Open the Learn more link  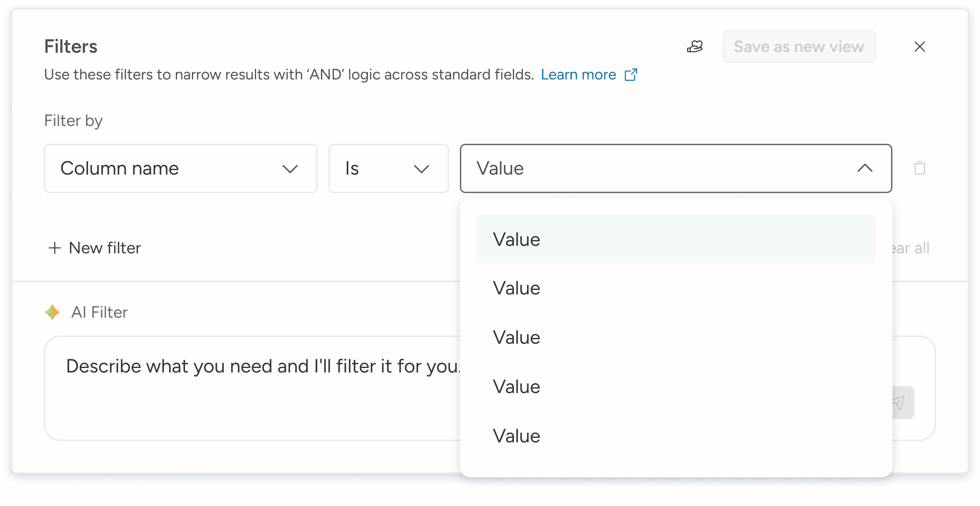578,75
